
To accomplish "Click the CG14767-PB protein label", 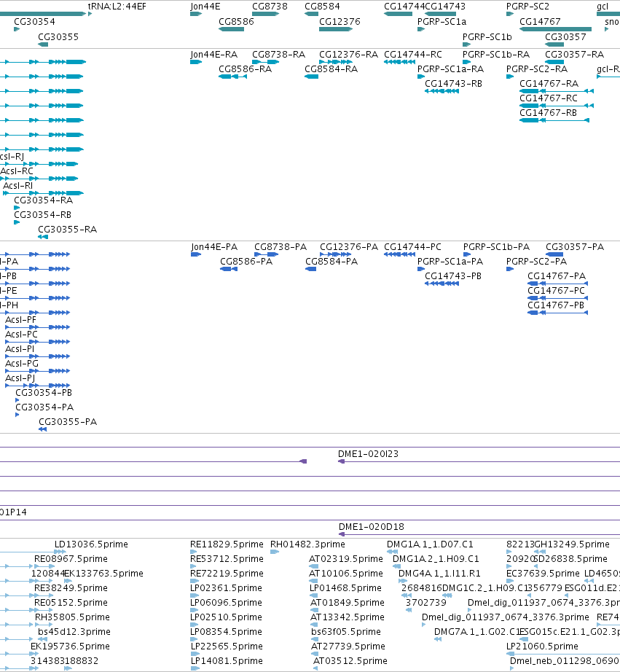I will [556, 305].
